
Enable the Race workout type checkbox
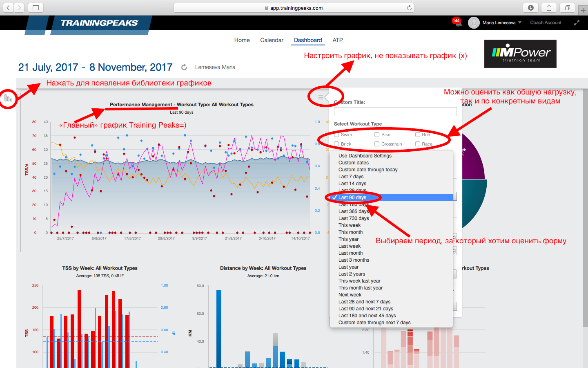click(418, 144)
